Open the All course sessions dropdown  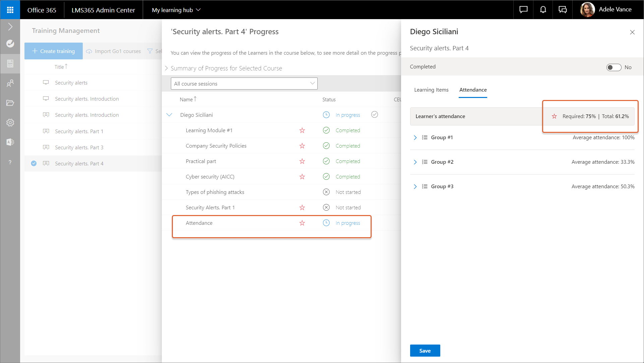point(244,84)
